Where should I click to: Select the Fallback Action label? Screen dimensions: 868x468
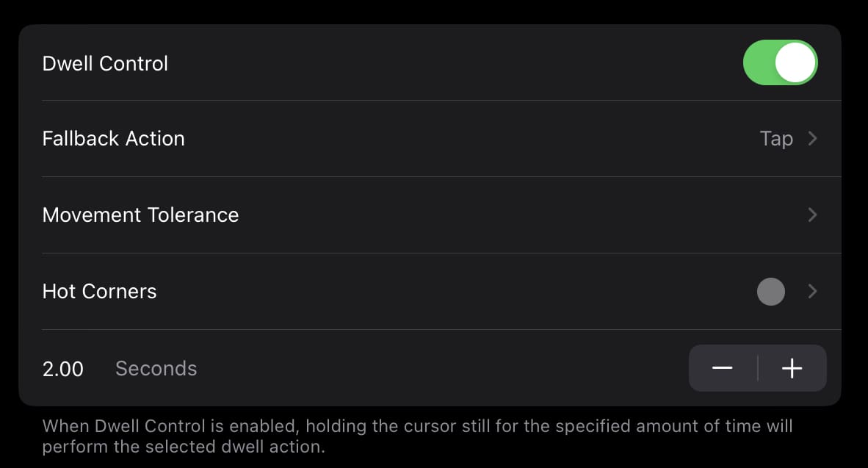114,138
